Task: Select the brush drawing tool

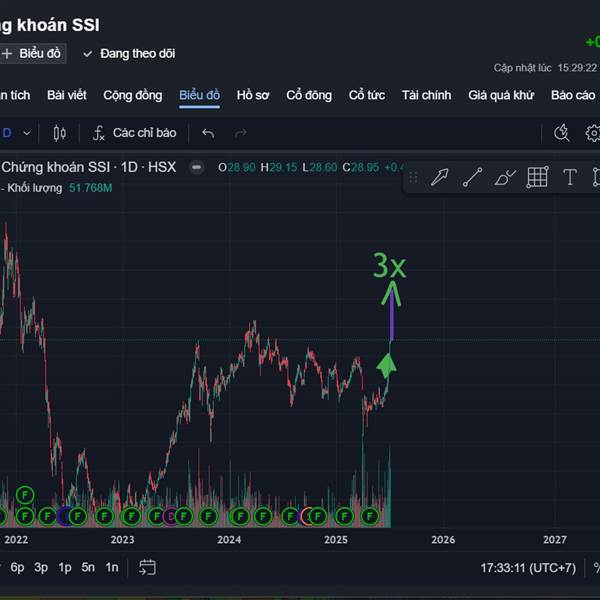Action: tap(505, 178)
